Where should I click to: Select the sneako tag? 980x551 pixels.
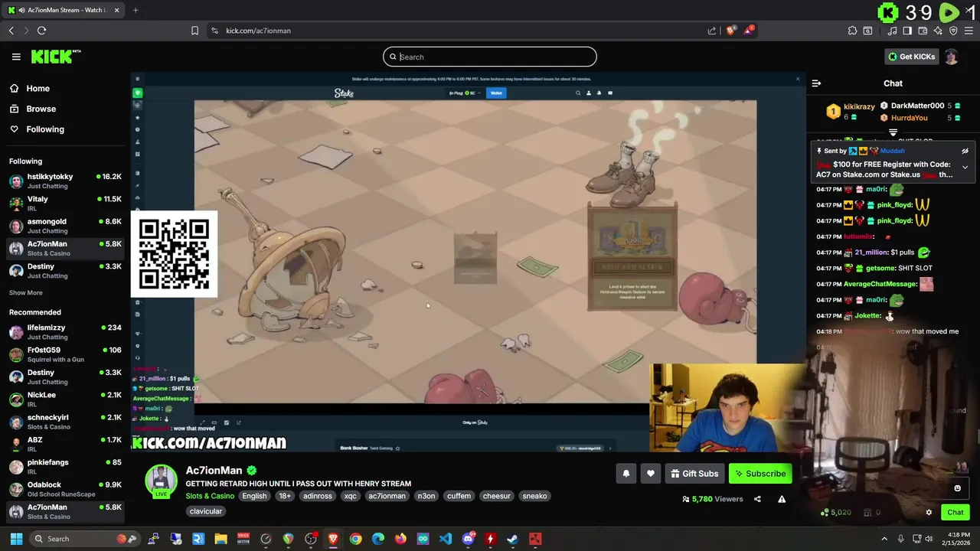coord(534,496)
